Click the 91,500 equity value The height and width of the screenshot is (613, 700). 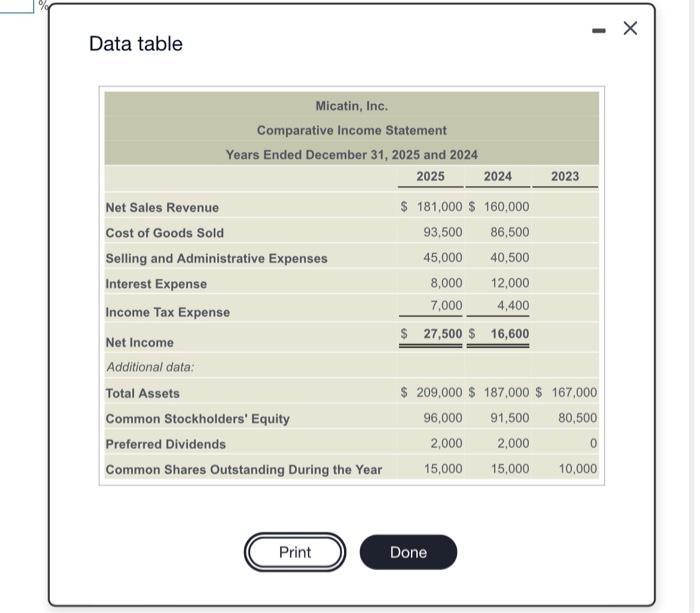pyautogui.click(x=510, y=418)
